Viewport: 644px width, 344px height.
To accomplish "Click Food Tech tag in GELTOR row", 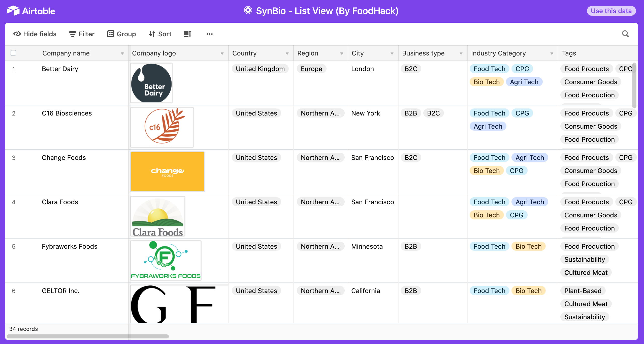I will pos(489,291).
